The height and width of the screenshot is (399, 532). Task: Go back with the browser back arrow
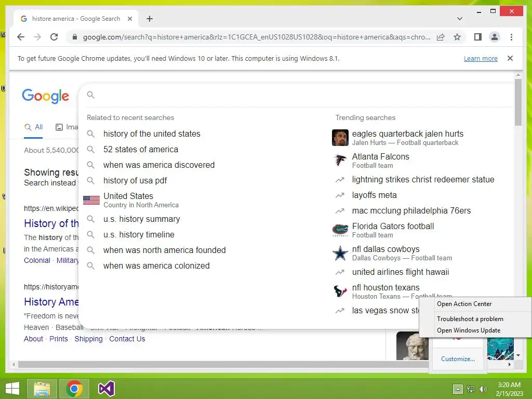point(21,37)
